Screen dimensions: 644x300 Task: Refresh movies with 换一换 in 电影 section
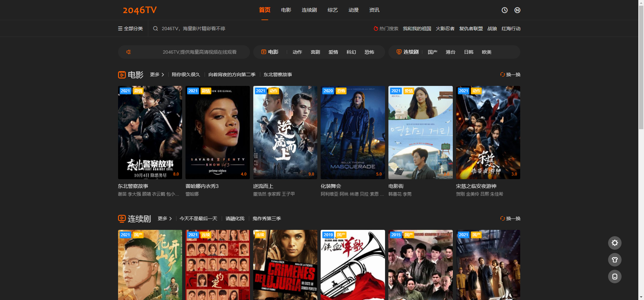coord(510,74)
